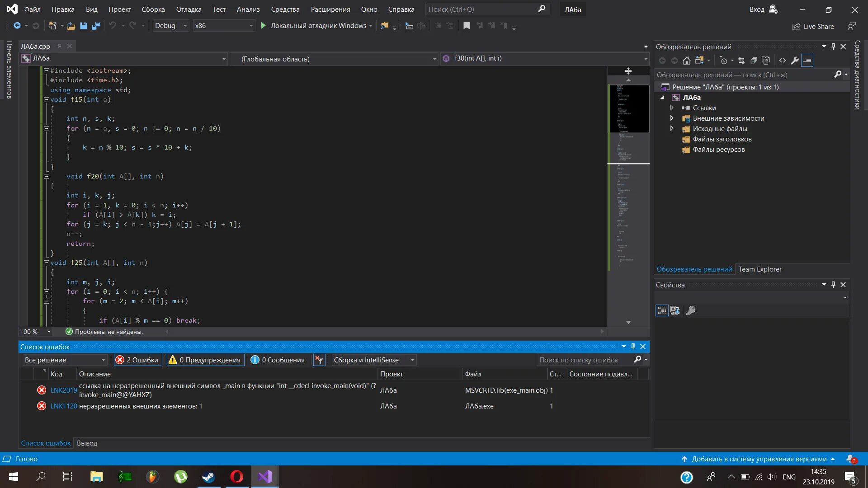Open the f30(int A[], int i) member dropdown
The height and width of the screenshot is (488, 868).
[x=545, y=59]
